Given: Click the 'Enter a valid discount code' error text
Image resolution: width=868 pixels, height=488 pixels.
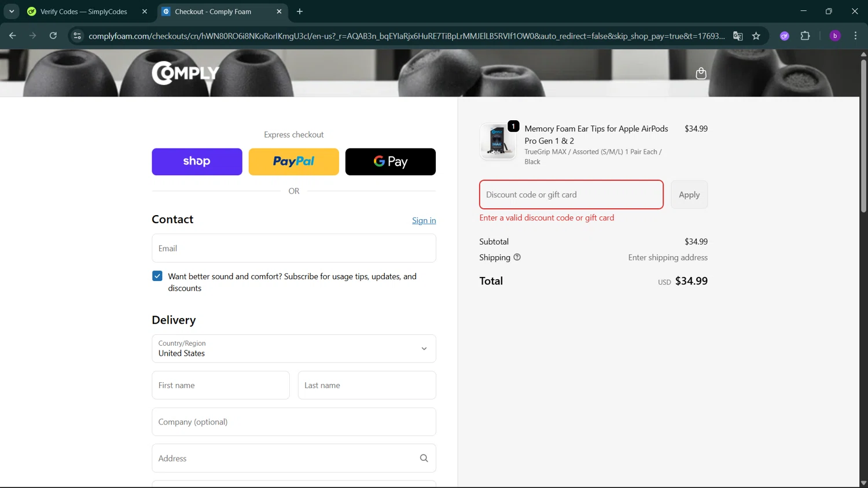Looking at the screenshot, I should 546,217.
